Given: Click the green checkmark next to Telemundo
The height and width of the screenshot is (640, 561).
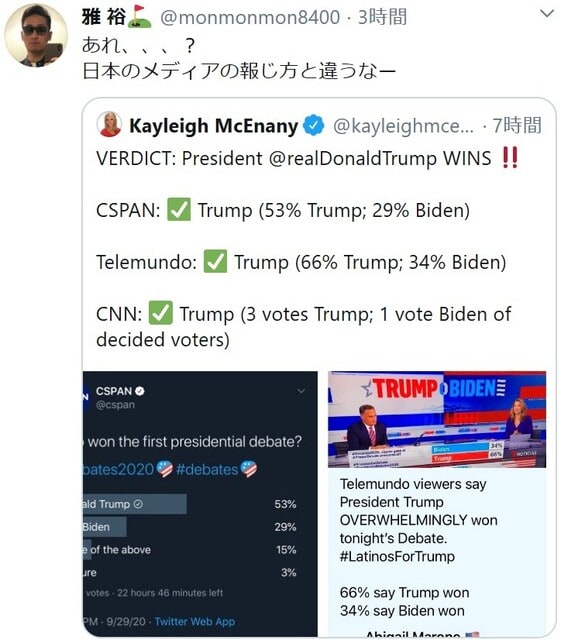Looking at the screenshot, I should click(215, 262).
